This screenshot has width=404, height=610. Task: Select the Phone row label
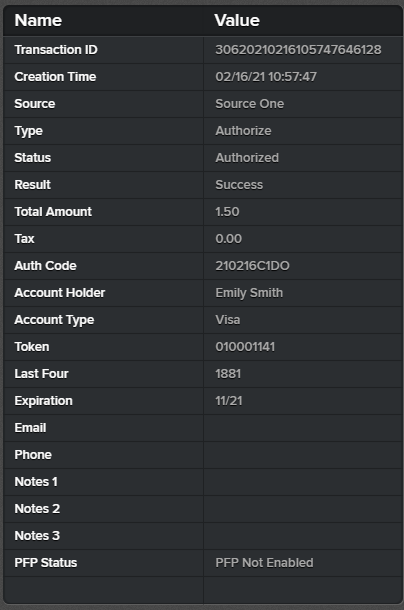pos(33,455)
